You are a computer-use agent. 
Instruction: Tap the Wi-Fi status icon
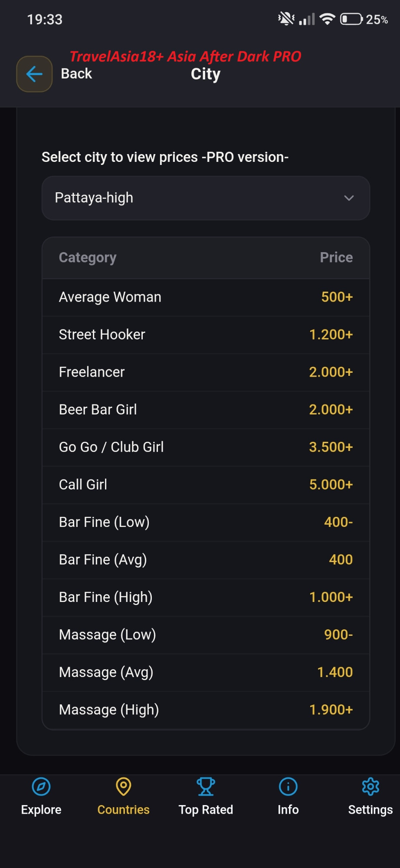tap(328, 19)
